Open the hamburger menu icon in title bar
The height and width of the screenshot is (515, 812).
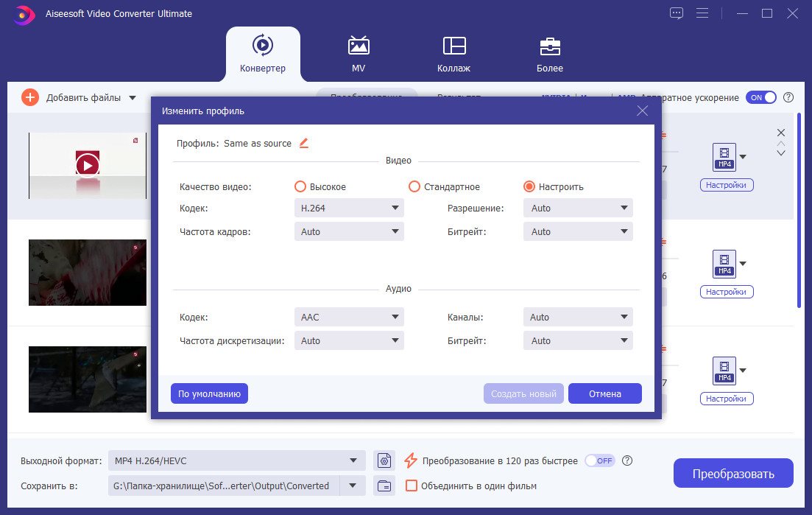(x=702, y=13)
